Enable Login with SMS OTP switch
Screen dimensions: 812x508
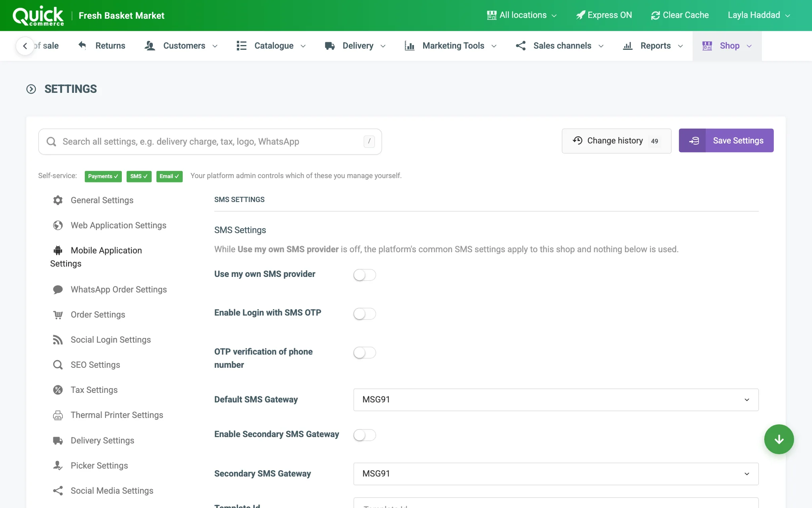365,314
